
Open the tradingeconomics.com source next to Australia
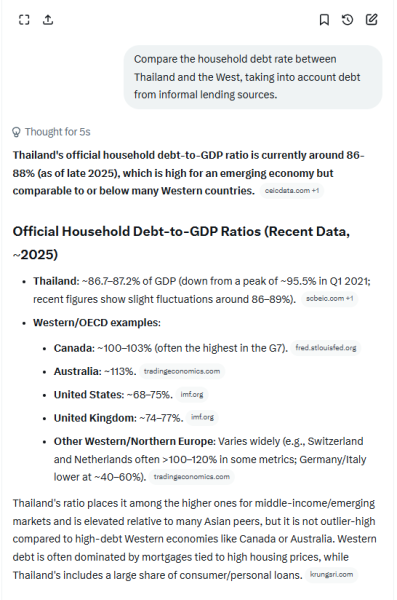coord(182,371)
